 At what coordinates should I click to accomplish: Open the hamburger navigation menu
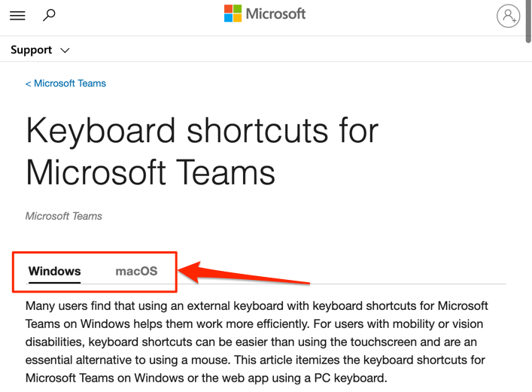pos(17,15)
